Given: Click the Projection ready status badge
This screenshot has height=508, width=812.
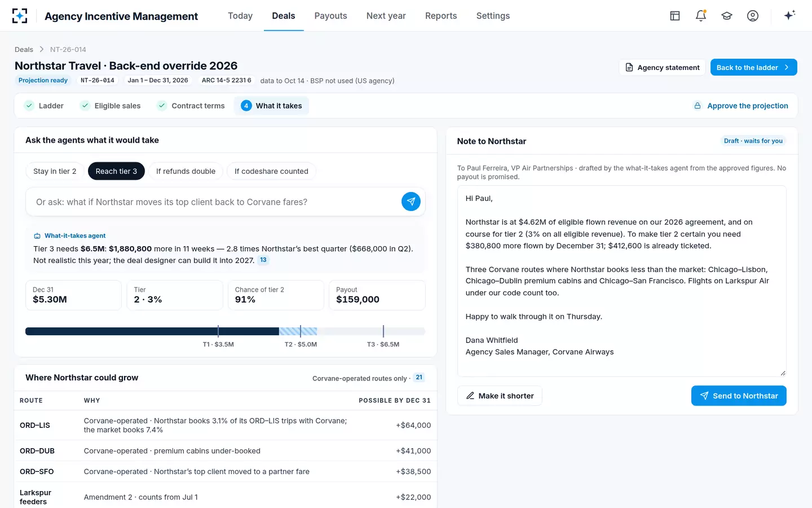Looking at the screenshot, I should click(43, 80).
